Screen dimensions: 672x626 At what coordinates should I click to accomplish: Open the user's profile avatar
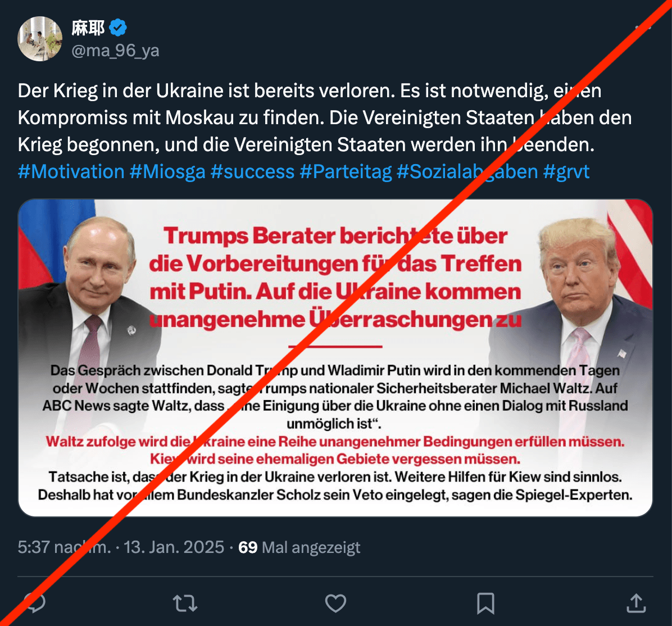tap(40, 39)
